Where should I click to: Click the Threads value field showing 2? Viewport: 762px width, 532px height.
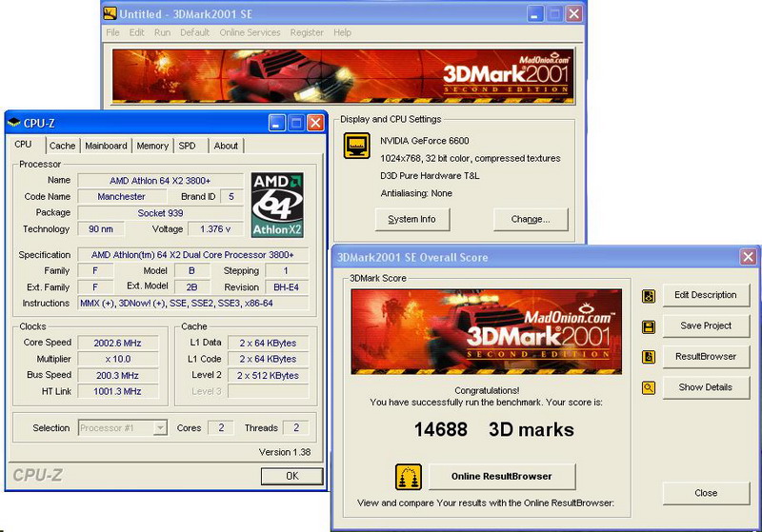[x=296, y=428]
